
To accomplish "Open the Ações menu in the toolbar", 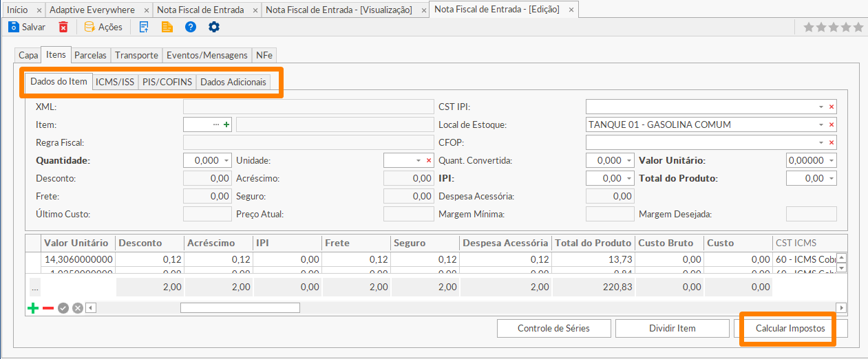I will 103,27.
